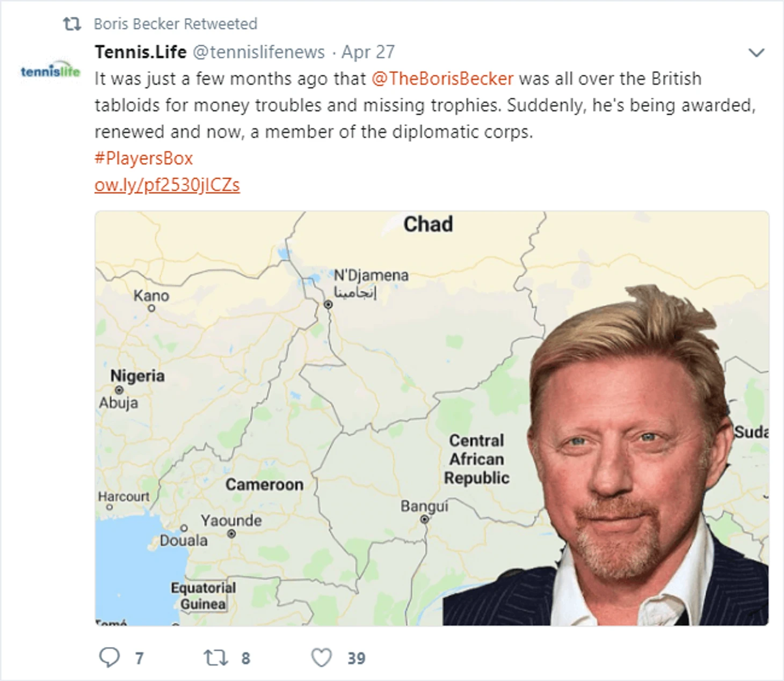Click the like count 39
The height and width of the screenshot is (681, 784).
point(356,658)
